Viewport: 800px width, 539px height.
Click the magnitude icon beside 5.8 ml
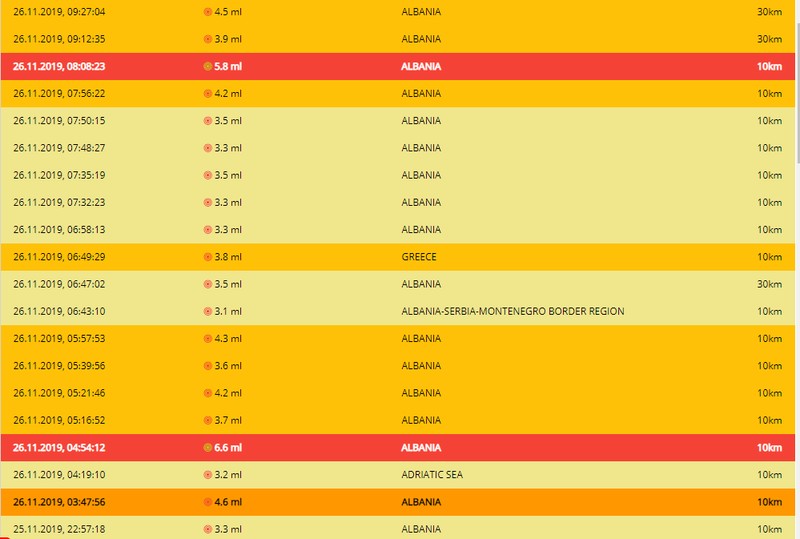point(208,66)
